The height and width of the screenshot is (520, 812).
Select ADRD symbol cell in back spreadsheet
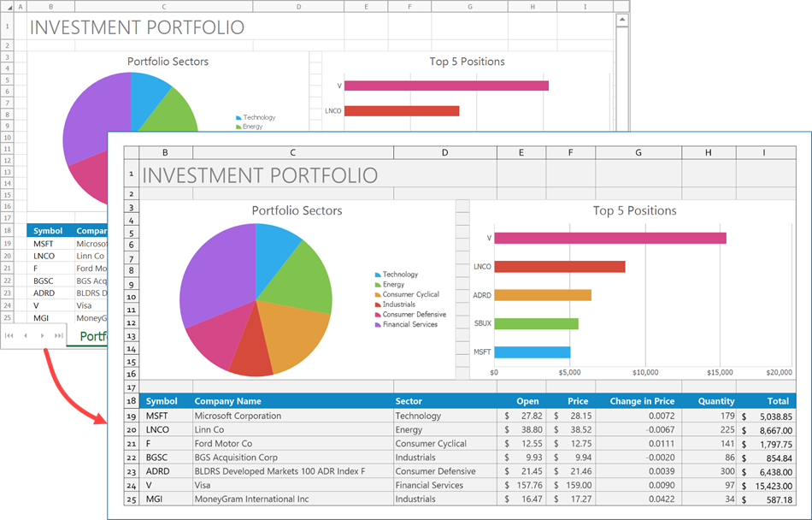(x=50, y=293)
